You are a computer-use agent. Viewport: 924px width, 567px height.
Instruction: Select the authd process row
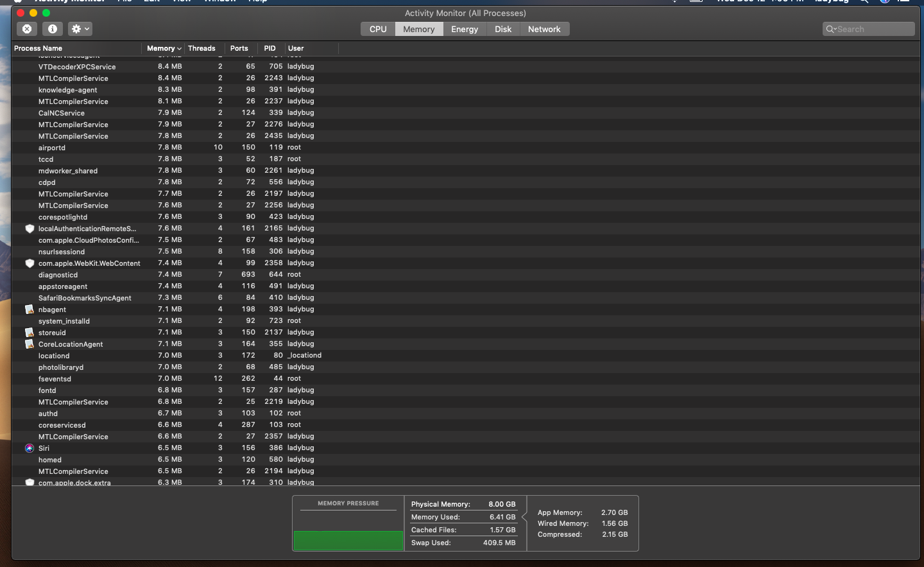(x=465, y=414)
